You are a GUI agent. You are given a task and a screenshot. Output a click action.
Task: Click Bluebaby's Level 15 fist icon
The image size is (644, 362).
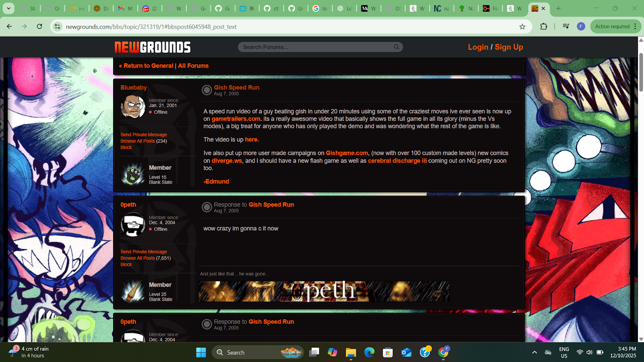click(133, 174)
